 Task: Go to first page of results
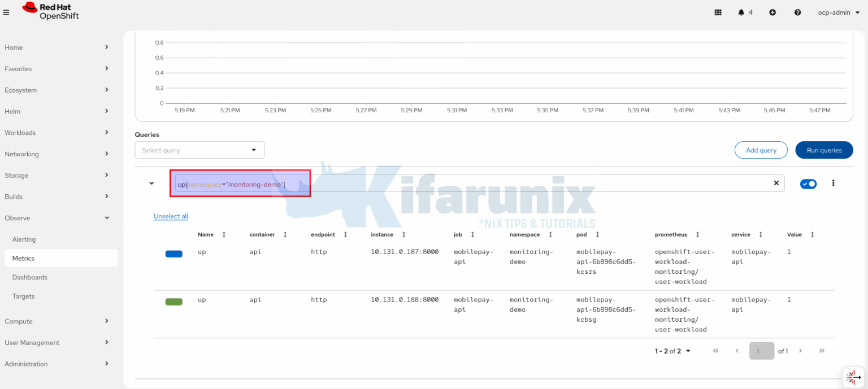pos(715,351)
